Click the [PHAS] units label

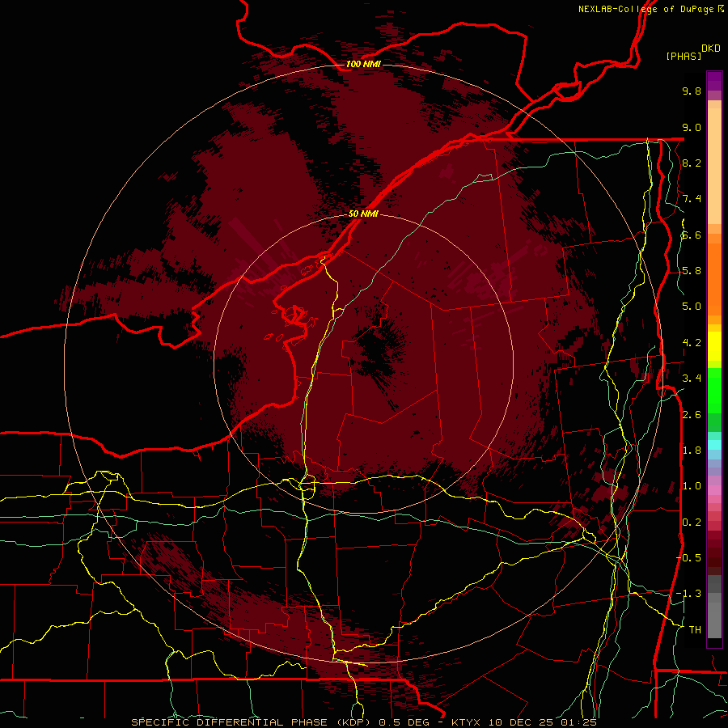(684, 56)
